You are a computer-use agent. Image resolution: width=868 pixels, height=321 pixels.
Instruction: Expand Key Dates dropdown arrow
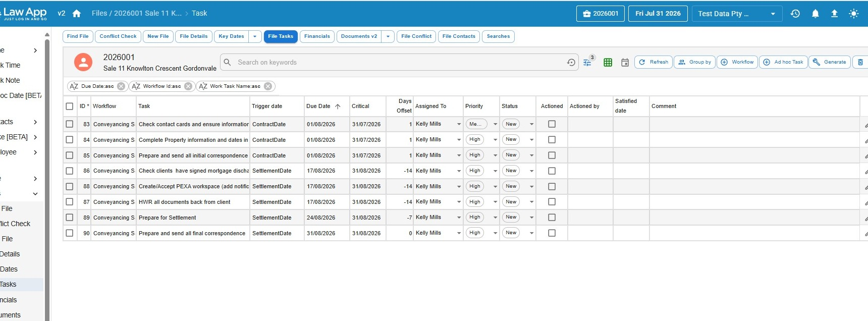(x=255, y=36)
